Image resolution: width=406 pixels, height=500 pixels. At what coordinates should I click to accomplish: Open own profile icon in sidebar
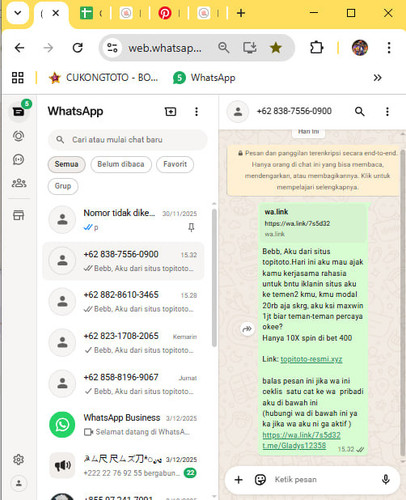[19, 483]
